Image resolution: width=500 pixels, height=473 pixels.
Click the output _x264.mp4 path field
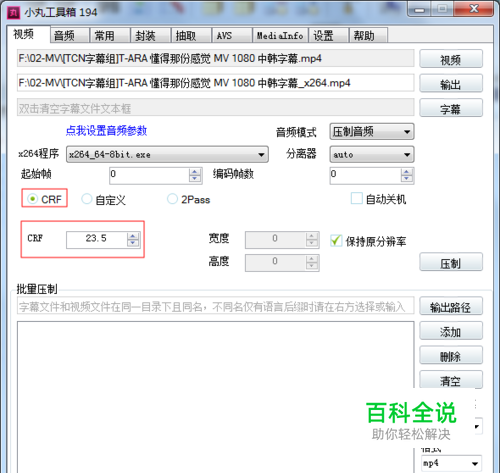click(216, 83)
